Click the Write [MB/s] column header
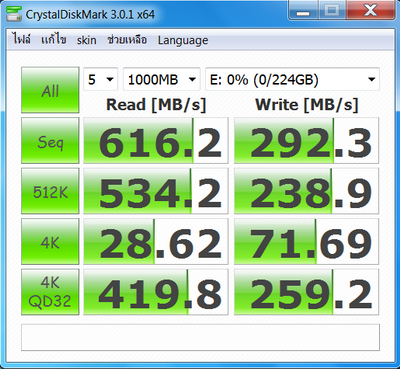 (307, 105)
